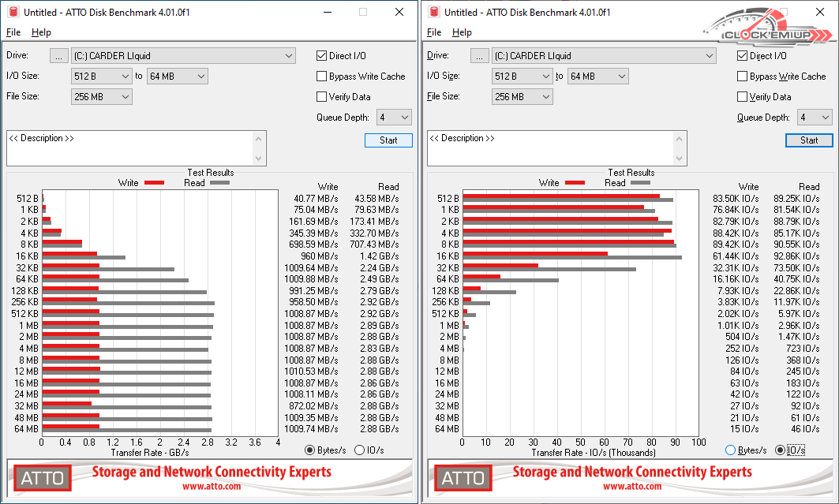Open File Size 256 MB dropdown in left window
Viewport: 839px width, 504px height.
coord(102,97)
